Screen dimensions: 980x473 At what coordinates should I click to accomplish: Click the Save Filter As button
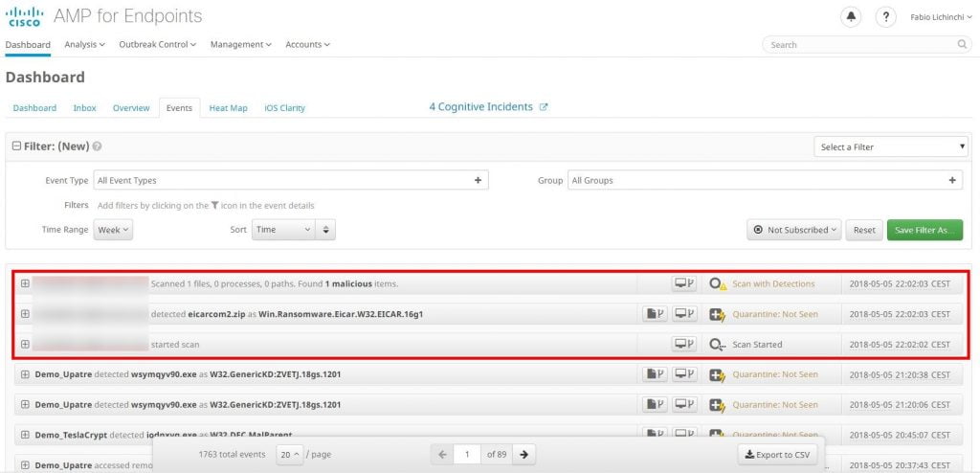(925, 230)
